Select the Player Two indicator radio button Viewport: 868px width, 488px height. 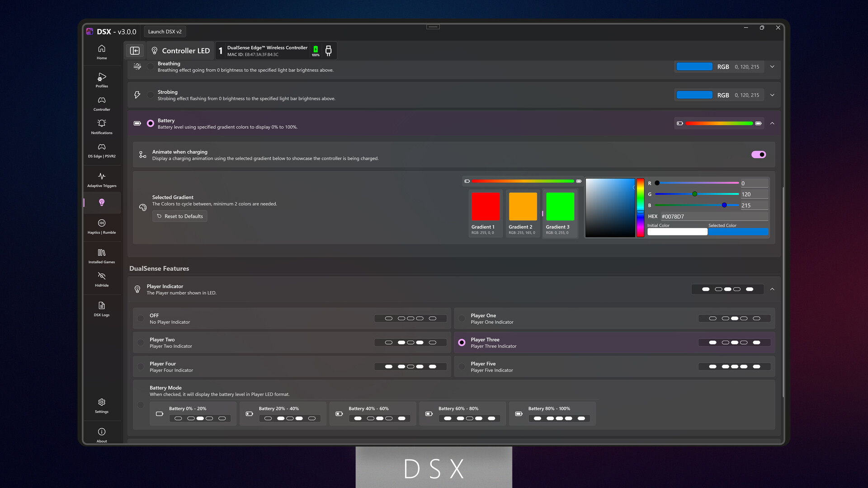coord(141,342)
